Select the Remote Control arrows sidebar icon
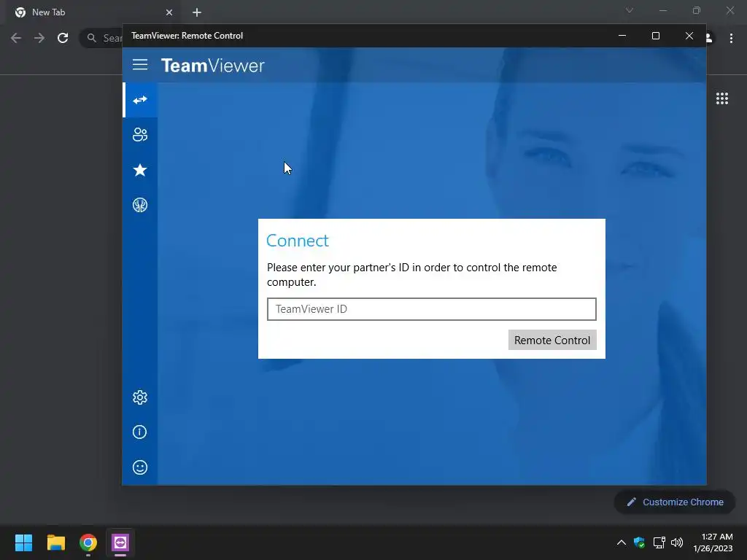This screenshot has height=560, width=747. click(140, 100)
